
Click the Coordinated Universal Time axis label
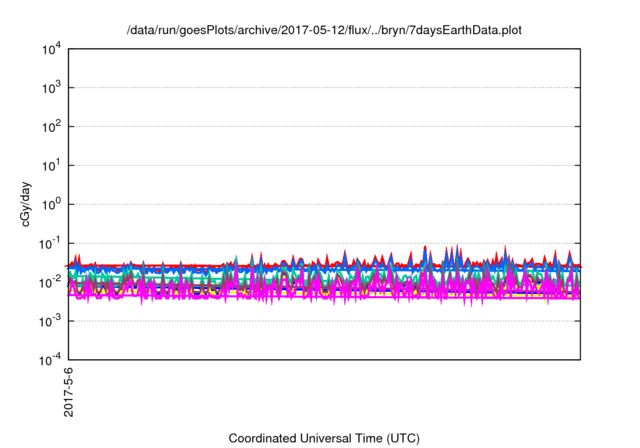(x=323, y=438)
